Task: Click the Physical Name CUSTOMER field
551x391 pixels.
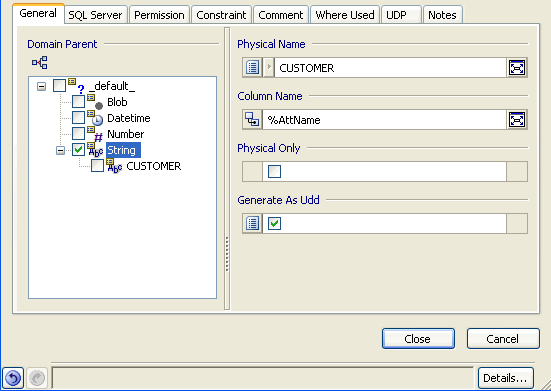Action: [x=390, y=67]
